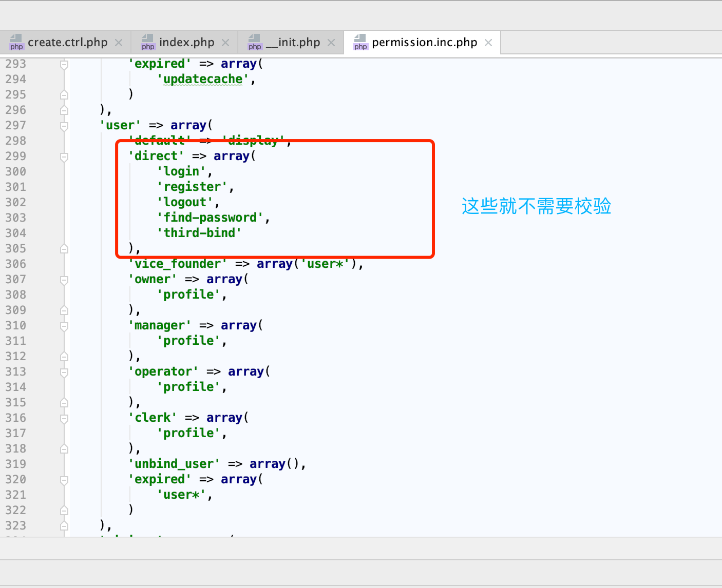The width and height of the screenshot is (722, 588).
Task: Click the PHP file icon on permission.inc.php tab
Action: (x=360, y=43)
